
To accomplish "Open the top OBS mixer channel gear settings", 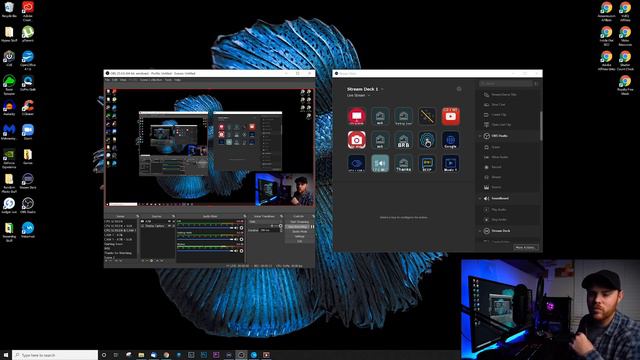I will [x=242, y=228].
